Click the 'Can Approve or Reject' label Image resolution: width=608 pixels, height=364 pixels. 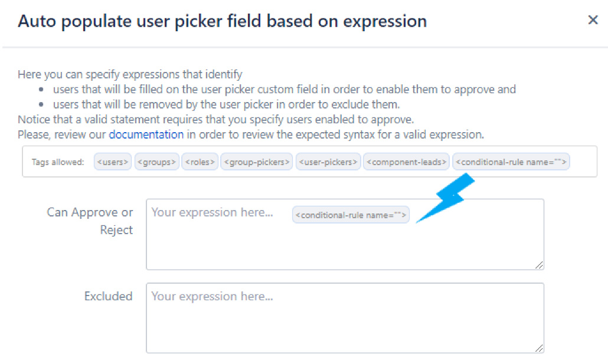point(90,221)
